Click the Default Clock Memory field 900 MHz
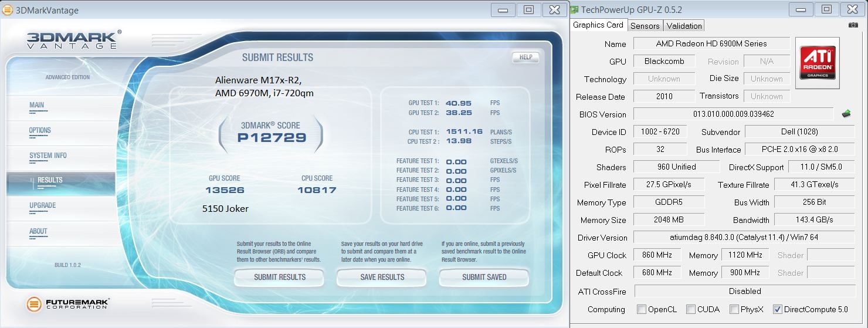The width and height of the screenshot is (868, 328). (745, 272)
